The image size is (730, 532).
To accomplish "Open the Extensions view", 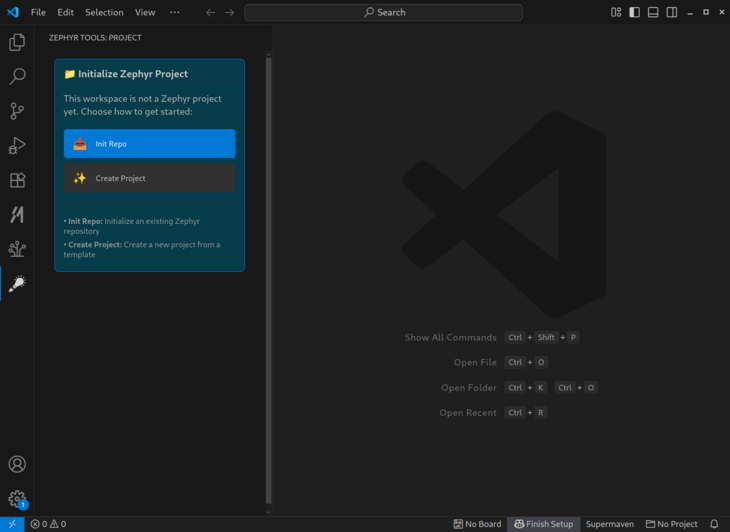I will pyautogui.click(x=17, y=180).
